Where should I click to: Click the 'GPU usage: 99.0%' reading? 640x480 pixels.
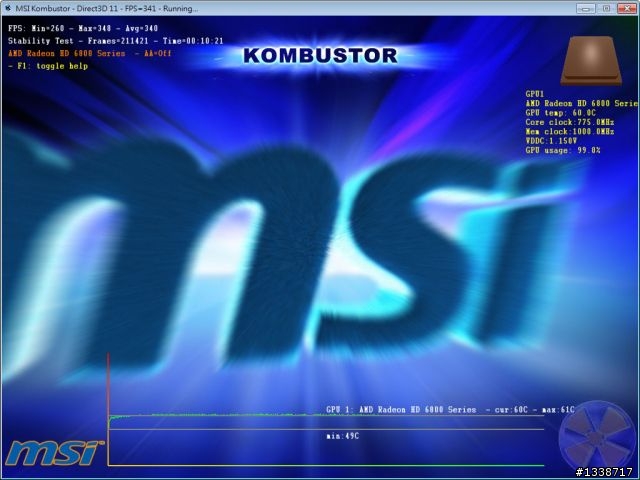(563, 150)
